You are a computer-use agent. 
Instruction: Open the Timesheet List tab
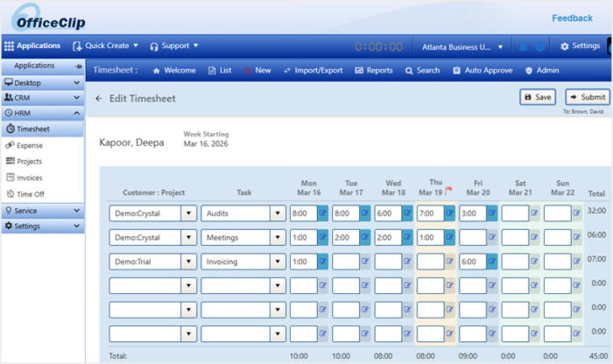pos(220,70)
